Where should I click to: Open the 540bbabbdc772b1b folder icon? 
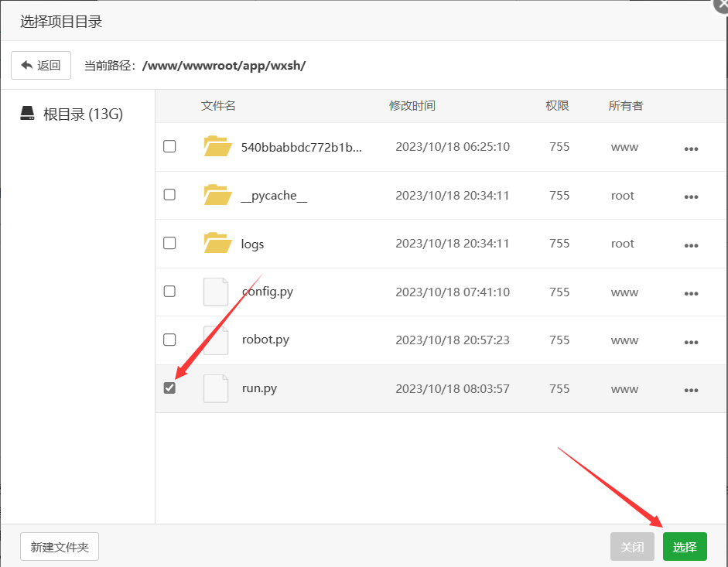[x=217, y=146]
